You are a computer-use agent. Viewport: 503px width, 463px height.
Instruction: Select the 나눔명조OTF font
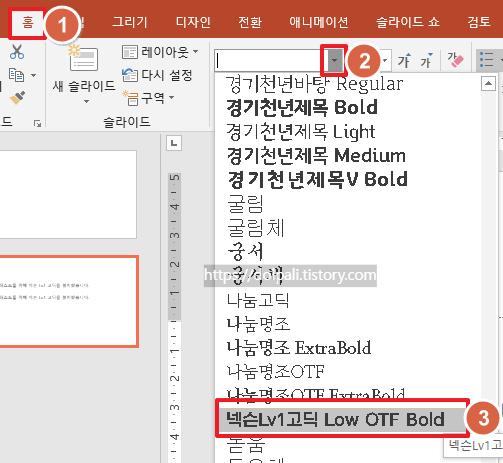point(276,371)
